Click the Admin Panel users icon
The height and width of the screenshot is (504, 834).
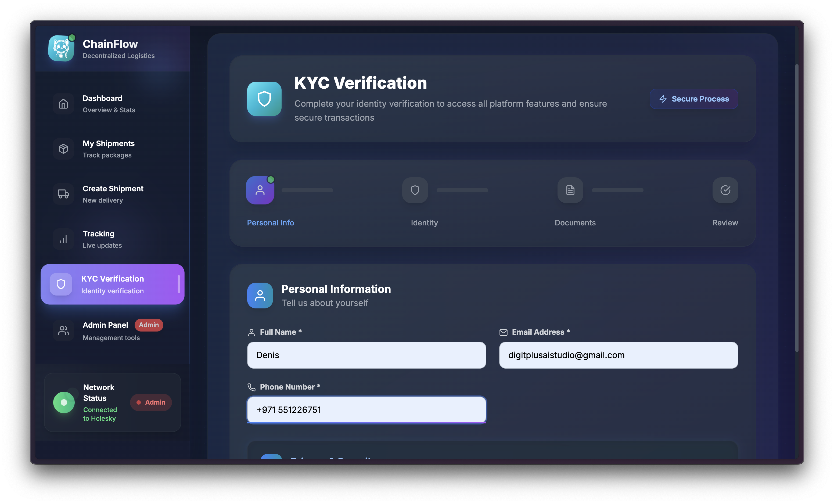point(63,330)
